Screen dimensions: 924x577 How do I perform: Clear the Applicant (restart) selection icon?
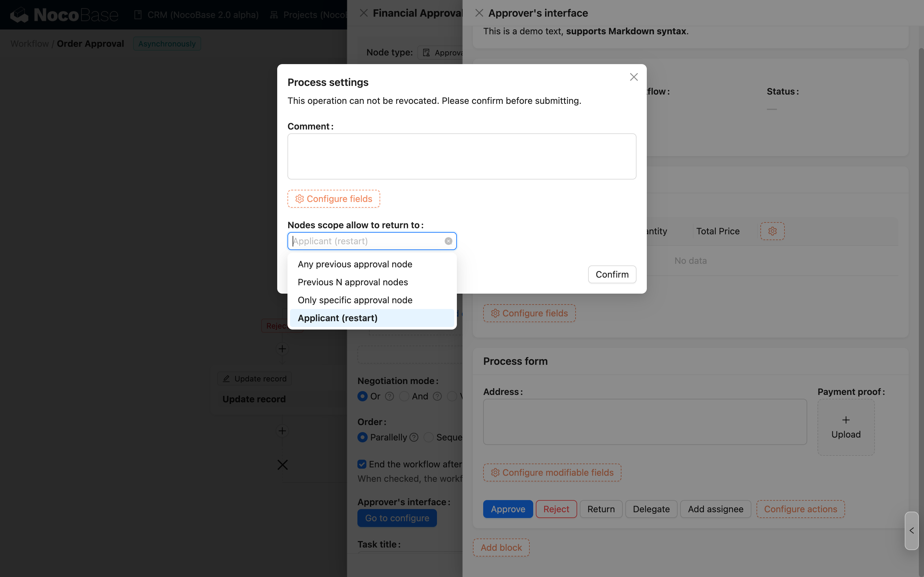click(448, 241)
